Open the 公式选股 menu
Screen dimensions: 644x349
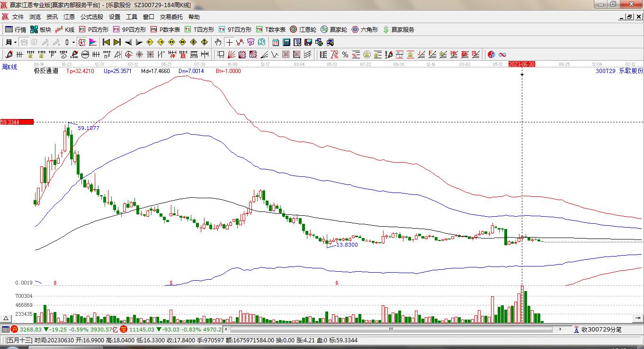91,17
